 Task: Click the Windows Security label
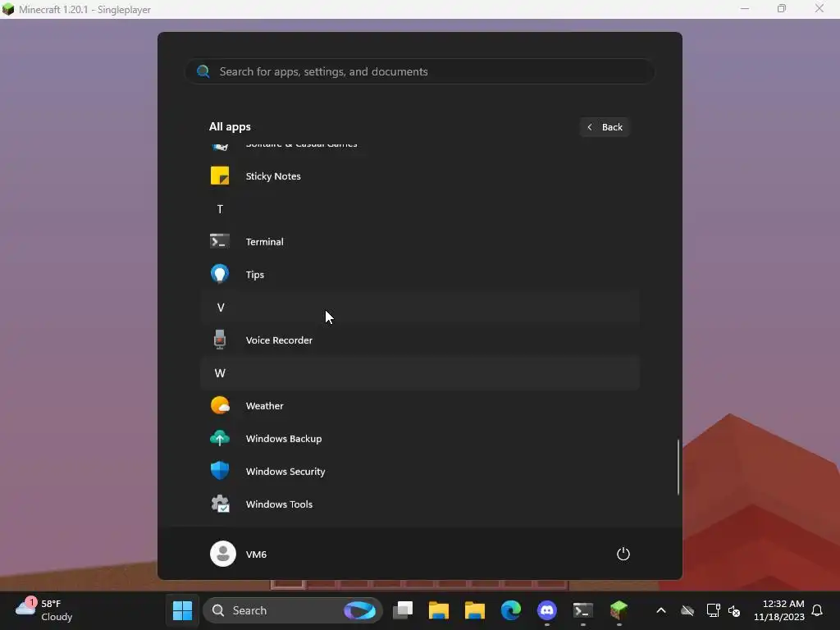coord(285,472)
